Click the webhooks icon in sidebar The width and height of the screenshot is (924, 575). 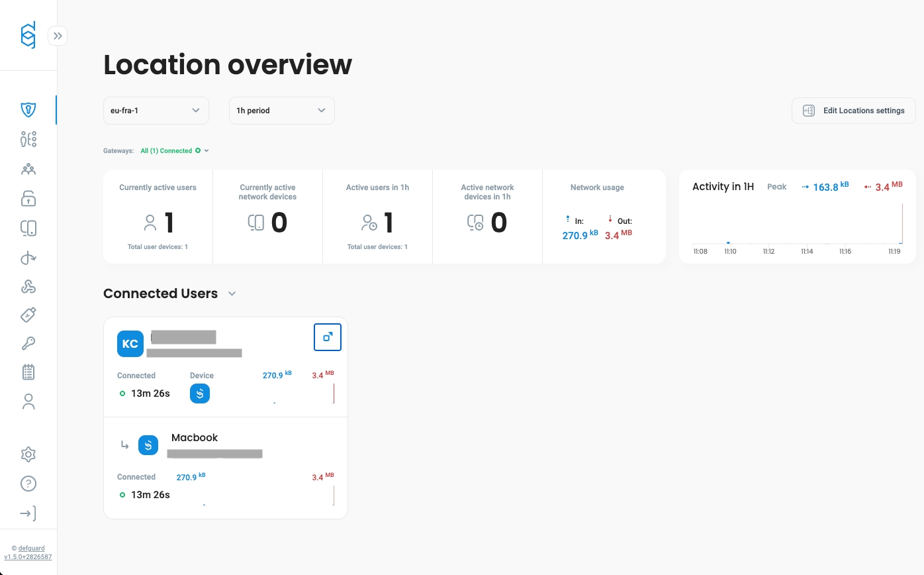[28, 286]
